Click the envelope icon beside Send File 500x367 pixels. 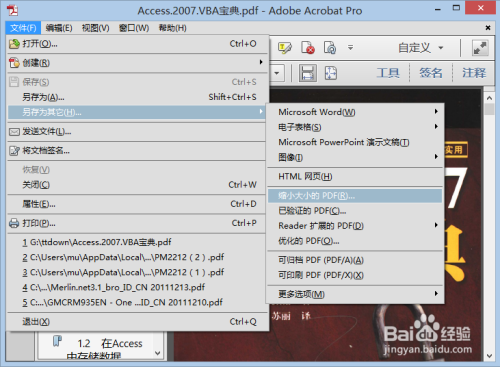tap(14, 132)
